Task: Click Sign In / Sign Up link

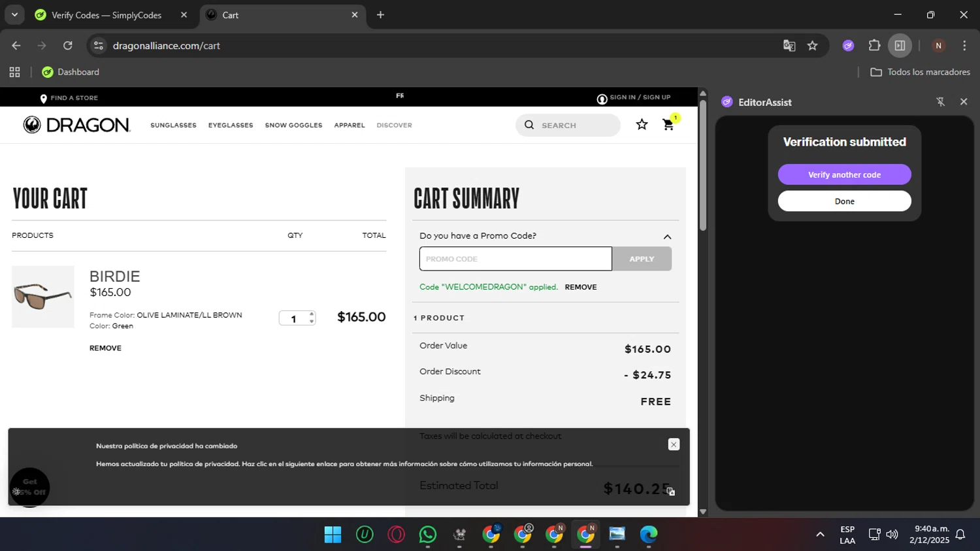Action: coord(640,97)
